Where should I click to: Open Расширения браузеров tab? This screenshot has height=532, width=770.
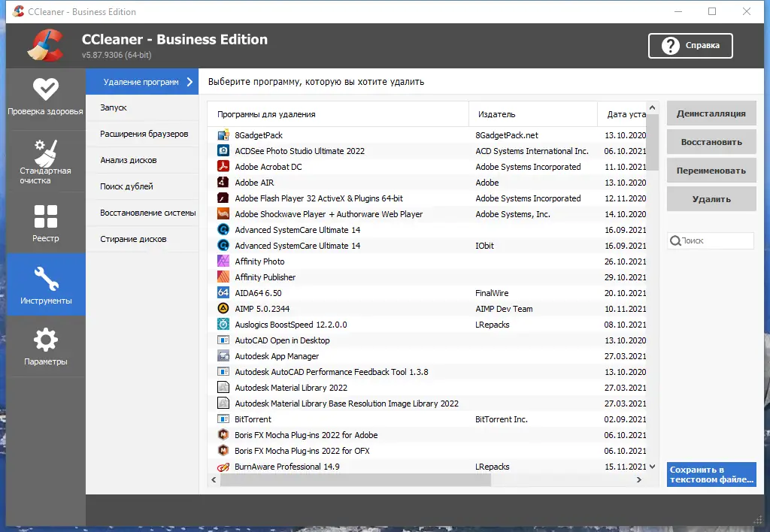(142, 134)
